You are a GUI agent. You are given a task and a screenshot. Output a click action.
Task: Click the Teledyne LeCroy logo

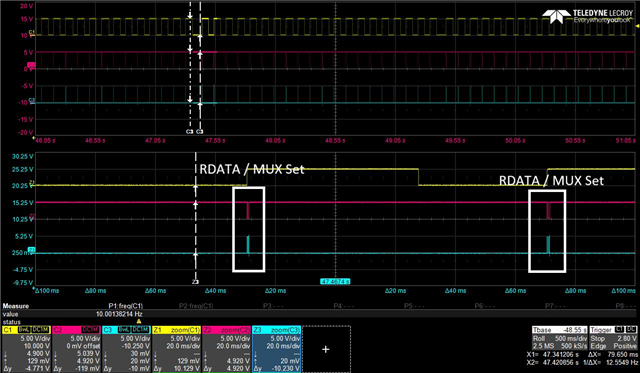tap(587, 17)
